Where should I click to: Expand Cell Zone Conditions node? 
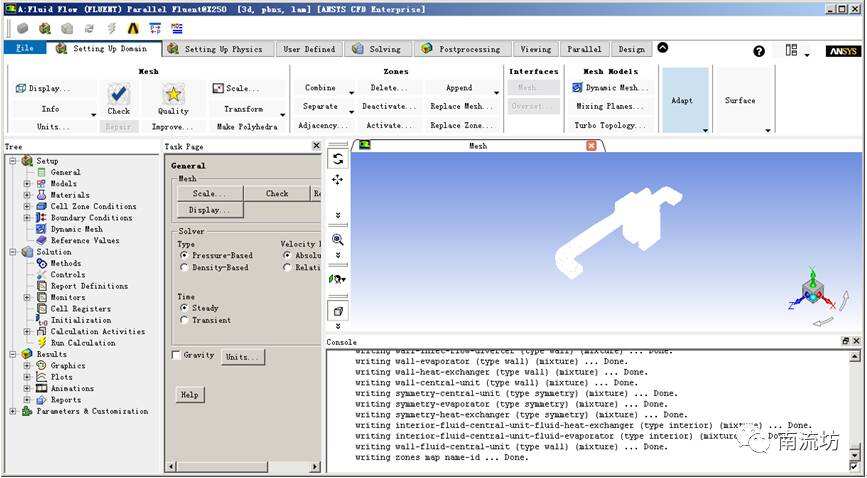[x=27, y=206]
